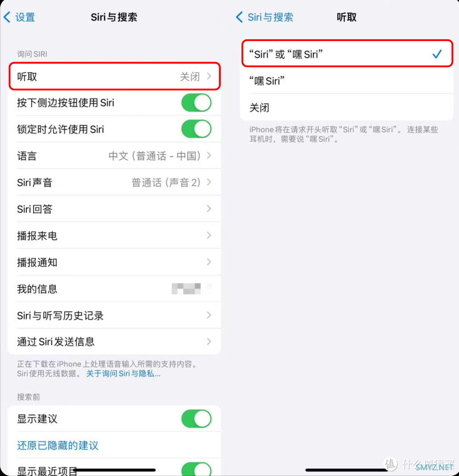Disable 锁定时允许使用Siri switch
The image size is (459, 476).
pos(196,129)
